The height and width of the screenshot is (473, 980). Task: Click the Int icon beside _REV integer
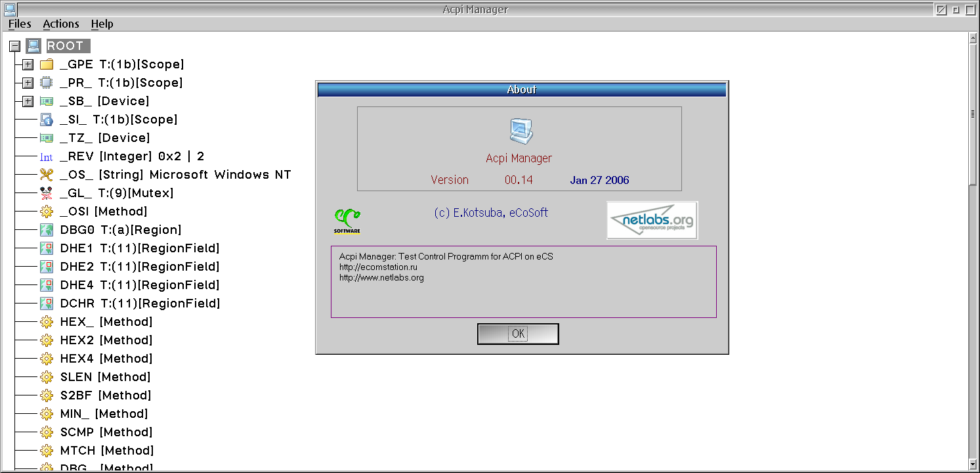46,157
